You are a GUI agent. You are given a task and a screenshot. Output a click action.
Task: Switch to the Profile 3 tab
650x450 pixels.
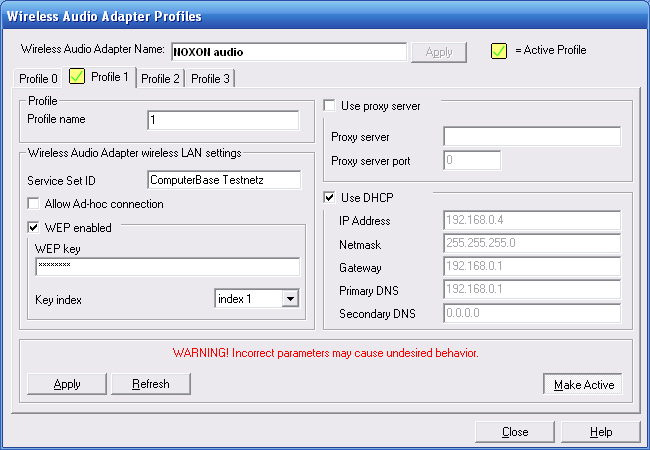[x=211, y=78]
